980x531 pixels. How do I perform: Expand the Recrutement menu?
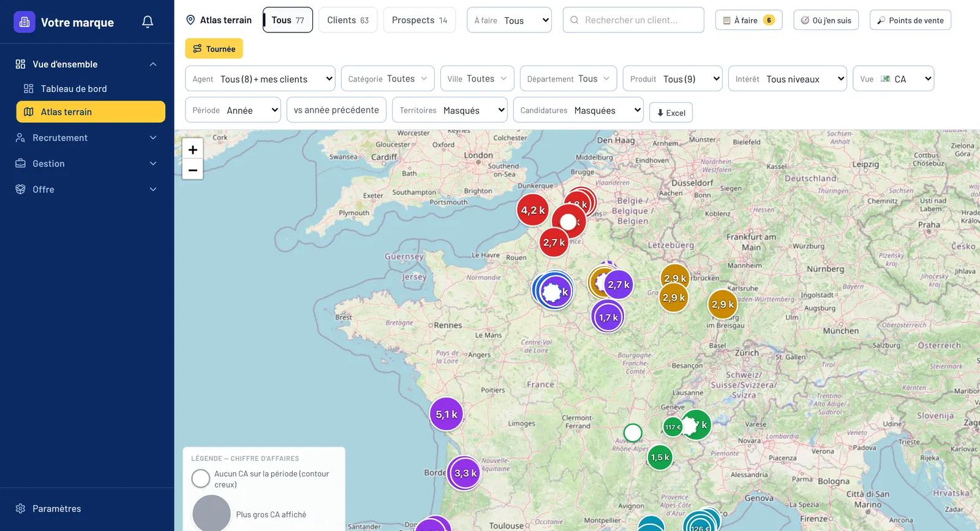coord(153,138)
